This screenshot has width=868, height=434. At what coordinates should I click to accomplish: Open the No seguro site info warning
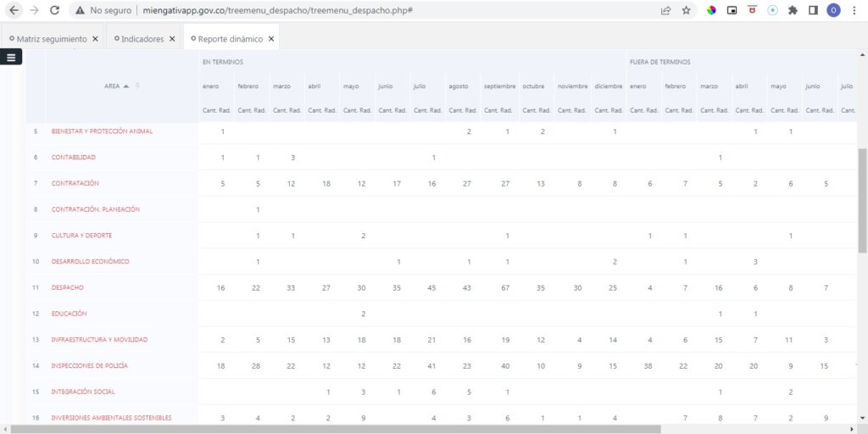(103, 10)
